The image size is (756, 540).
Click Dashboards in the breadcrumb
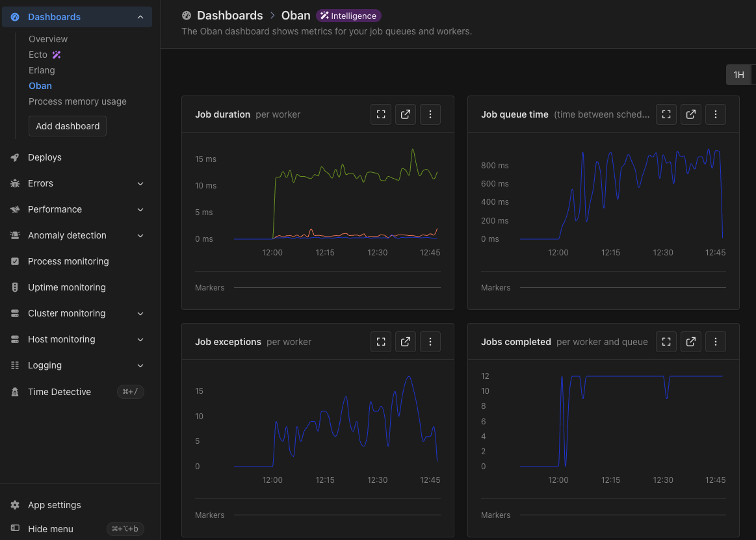tap(230, 16)
